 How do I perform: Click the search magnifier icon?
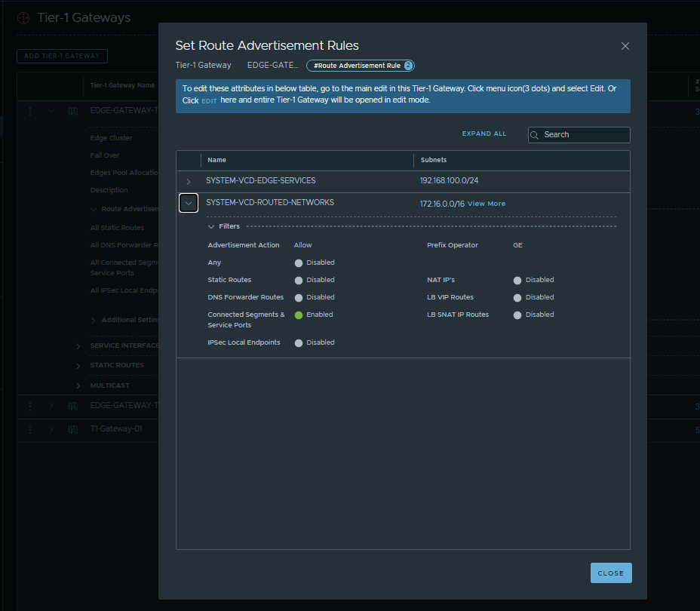coord(535,135)
